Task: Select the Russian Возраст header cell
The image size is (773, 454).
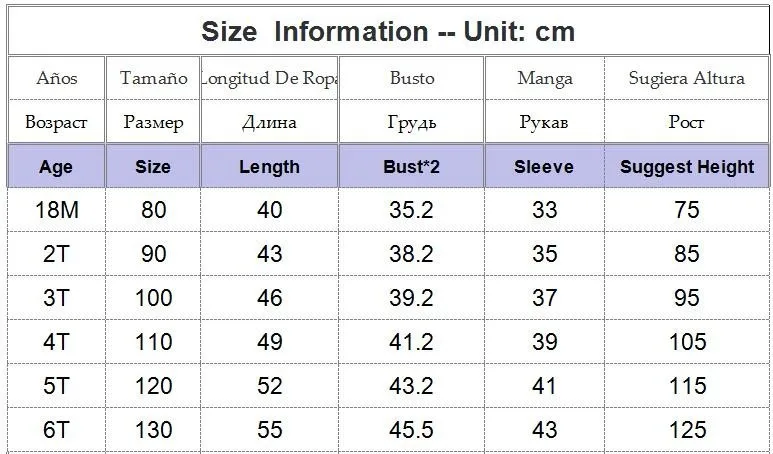Action: tap(56, 122)
